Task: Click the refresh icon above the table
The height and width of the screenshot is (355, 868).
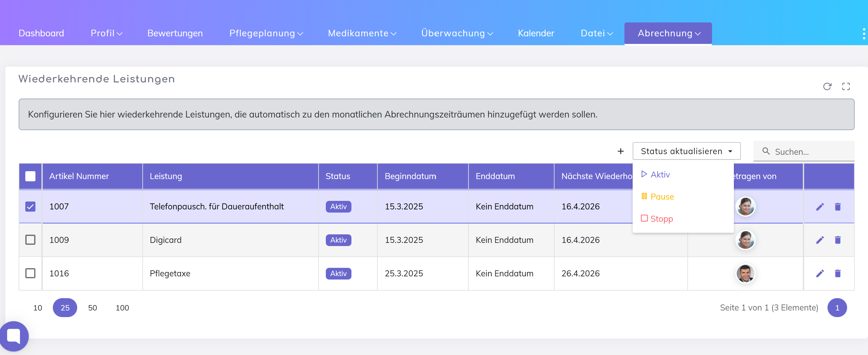Action: (x=827, y=87)
